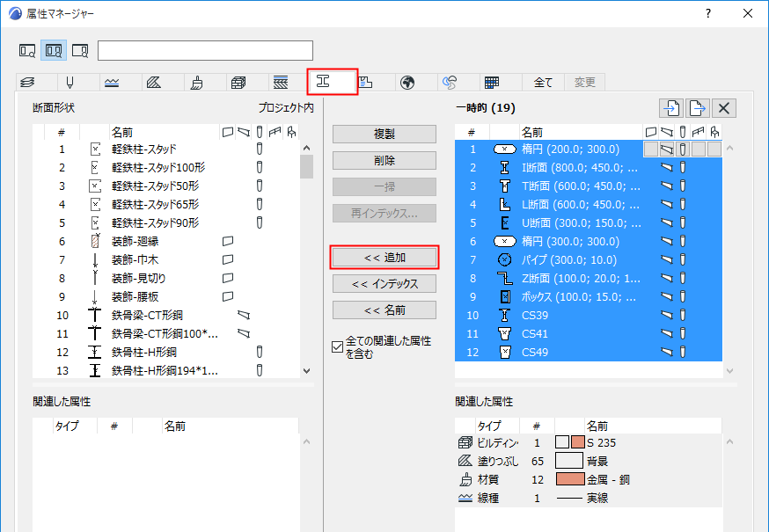Select 軽鉄柱-スタッド in project list

166,149
